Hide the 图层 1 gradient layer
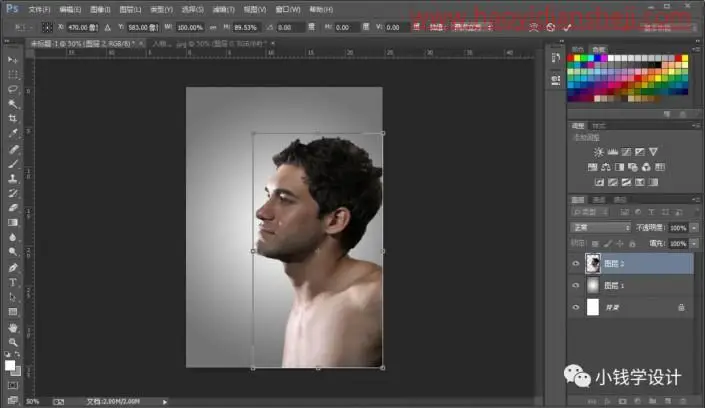705x408 pixels. tap(576, 285)
